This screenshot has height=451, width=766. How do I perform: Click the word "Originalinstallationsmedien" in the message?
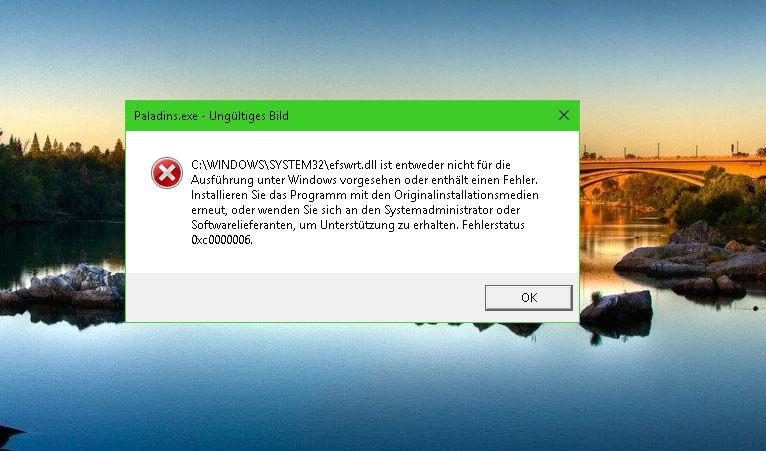467,195
